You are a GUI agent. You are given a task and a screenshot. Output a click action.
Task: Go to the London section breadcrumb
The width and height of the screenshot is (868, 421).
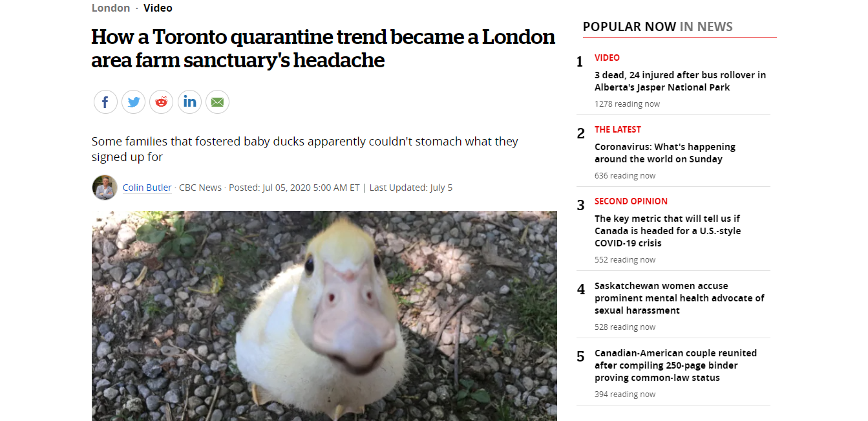coord(111,8)
